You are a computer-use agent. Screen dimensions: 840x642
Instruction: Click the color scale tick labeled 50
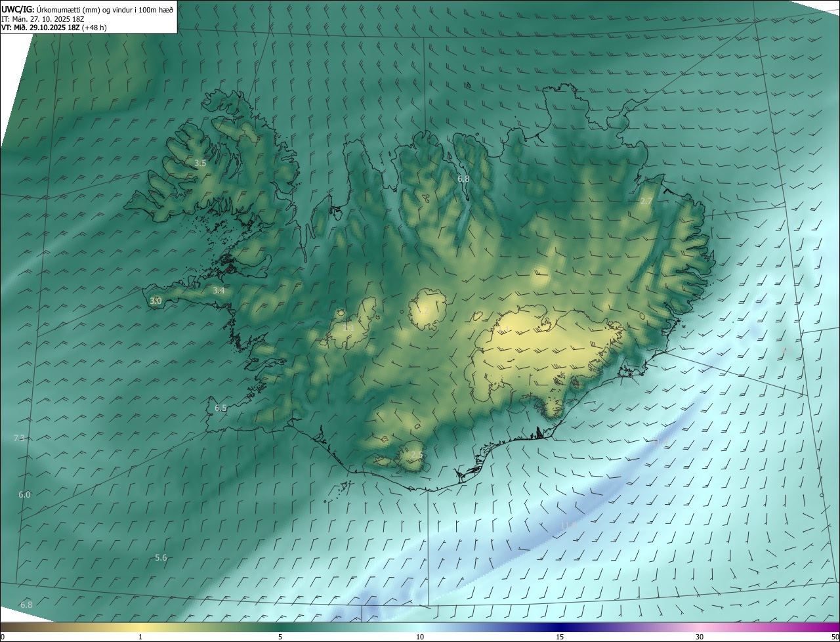click(835, 637)
